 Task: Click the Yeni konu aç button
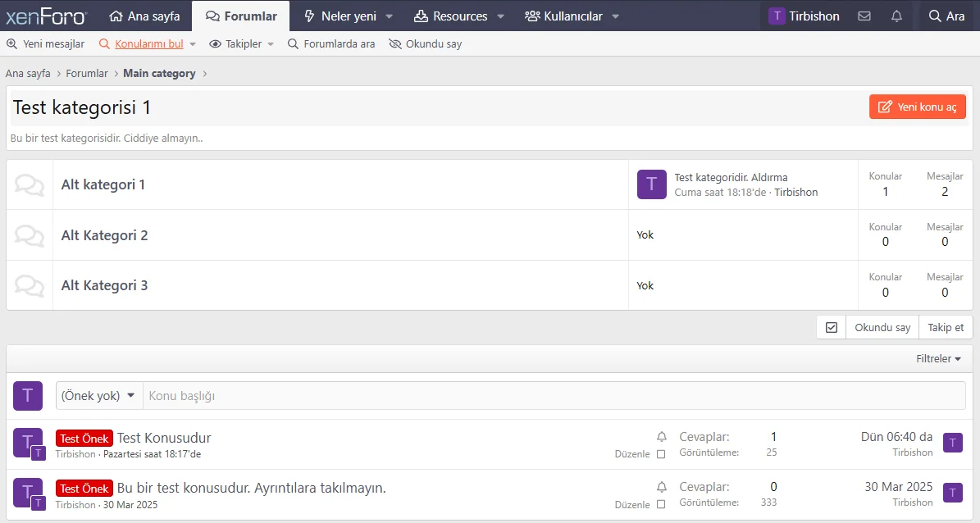point(918,107)
